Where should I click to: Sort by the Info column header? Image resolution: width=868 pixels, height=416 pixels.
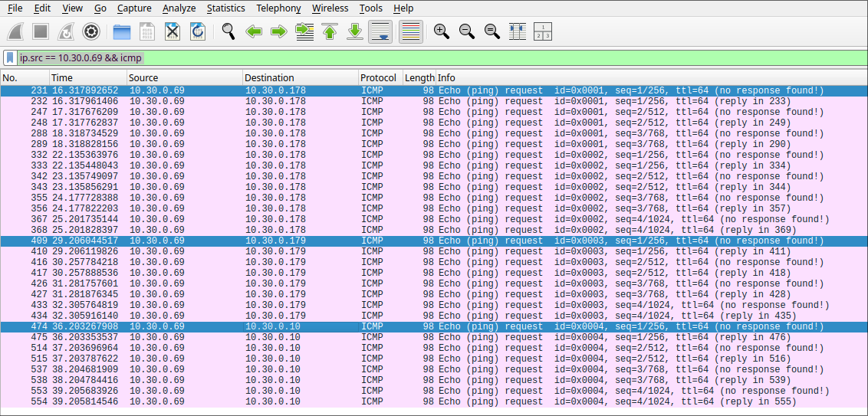point(652,78)
